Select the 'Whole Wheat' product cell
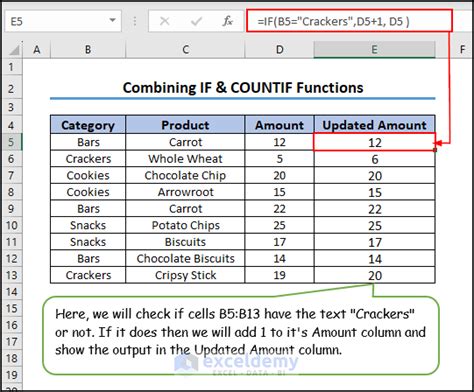 [185, 159]
